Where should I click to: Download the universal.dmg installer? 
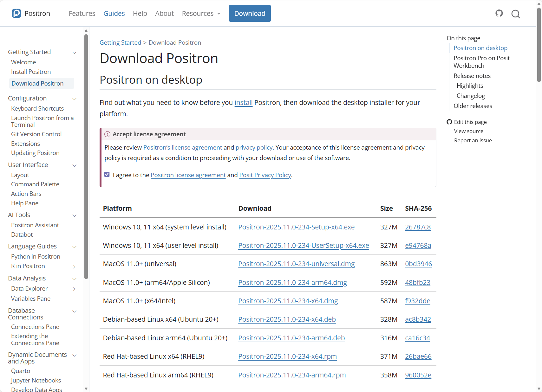pos(297,264)
